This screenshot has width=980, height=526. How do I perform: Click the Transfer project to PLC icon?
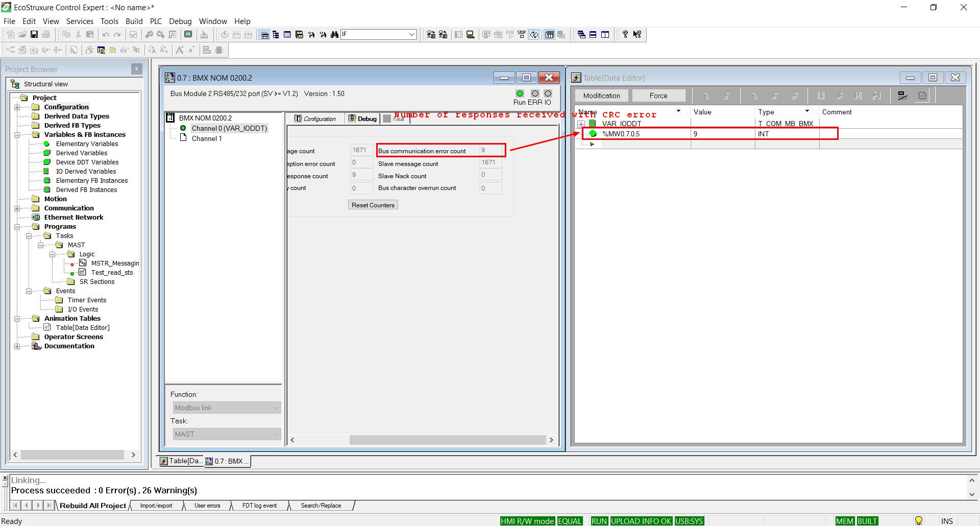(431, 34)
